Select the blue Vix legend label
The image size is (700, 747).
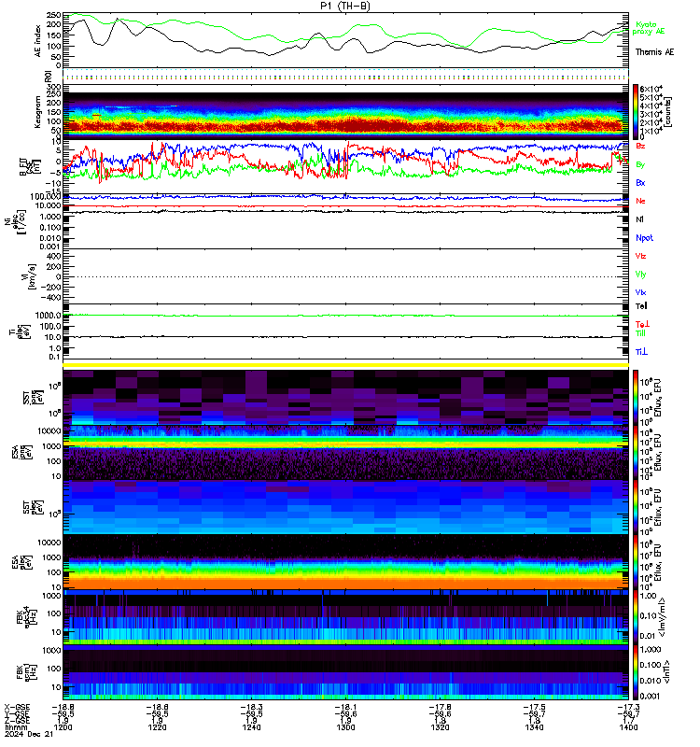tap(640, 292)
